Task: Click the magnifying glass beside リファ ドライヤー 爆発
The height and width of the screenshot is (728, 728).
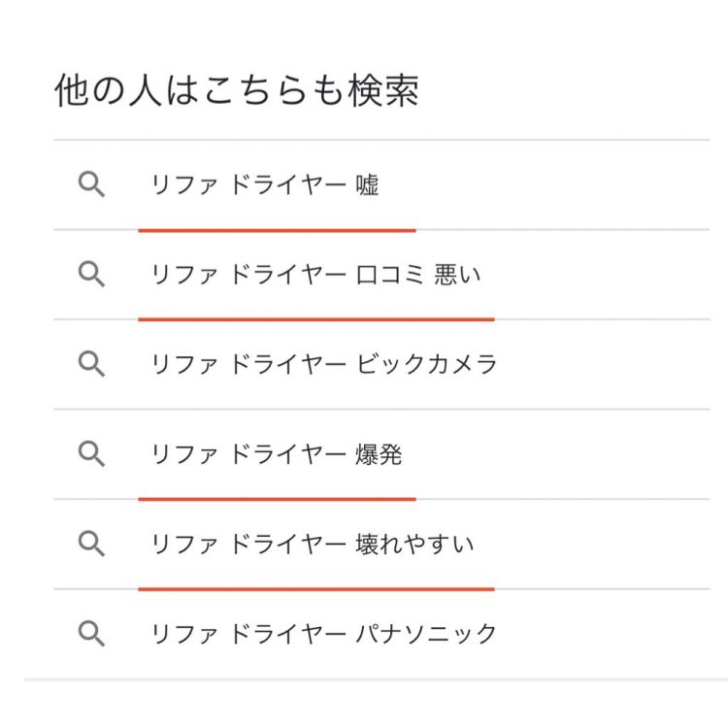Action: (x=91, y=454)
